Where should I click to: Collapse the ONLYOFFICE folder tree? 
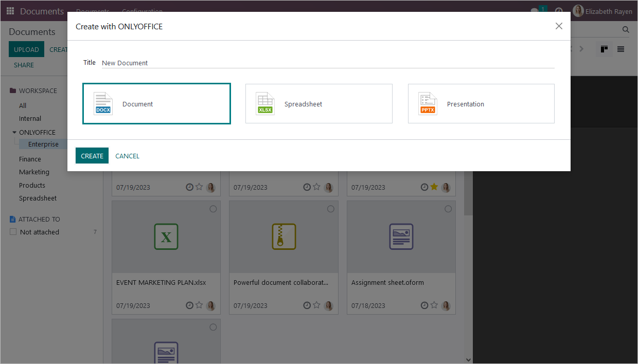[x=14, y=132]
